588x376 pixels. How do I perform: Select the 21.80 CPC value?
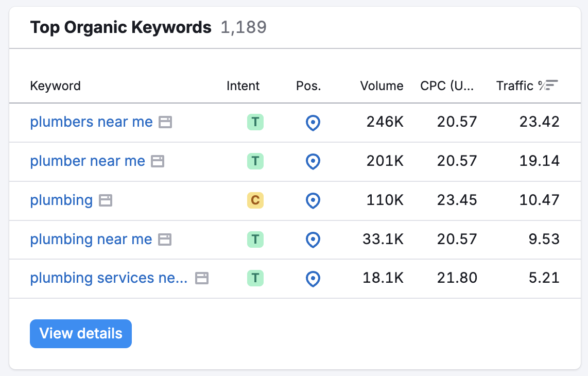coord(457,278)
